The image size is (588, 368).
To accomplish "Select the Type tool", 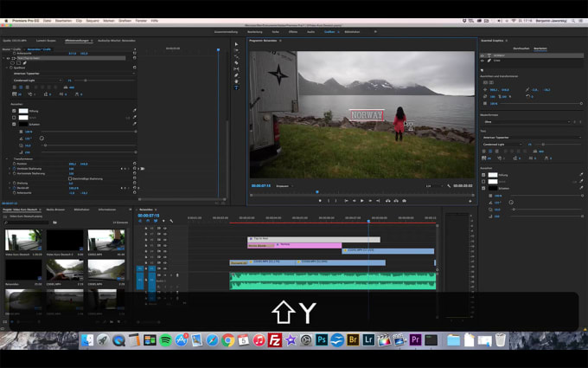I will point(236,87).
